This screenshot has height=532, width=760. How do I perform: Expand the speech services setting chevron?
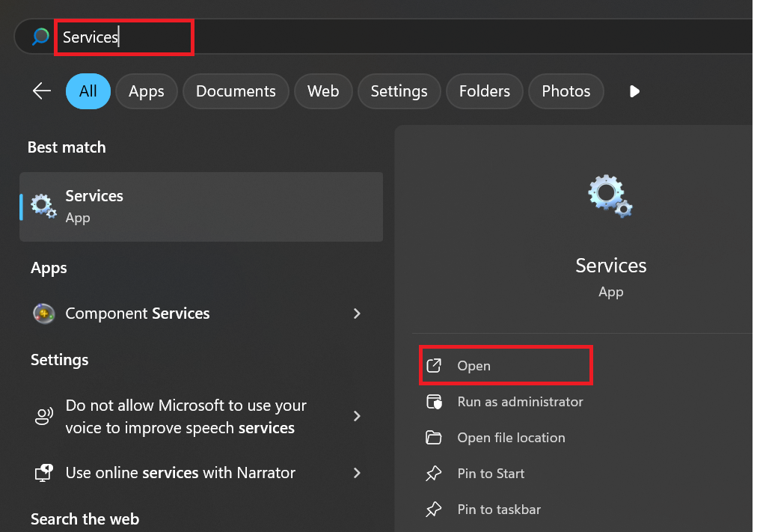357,416
